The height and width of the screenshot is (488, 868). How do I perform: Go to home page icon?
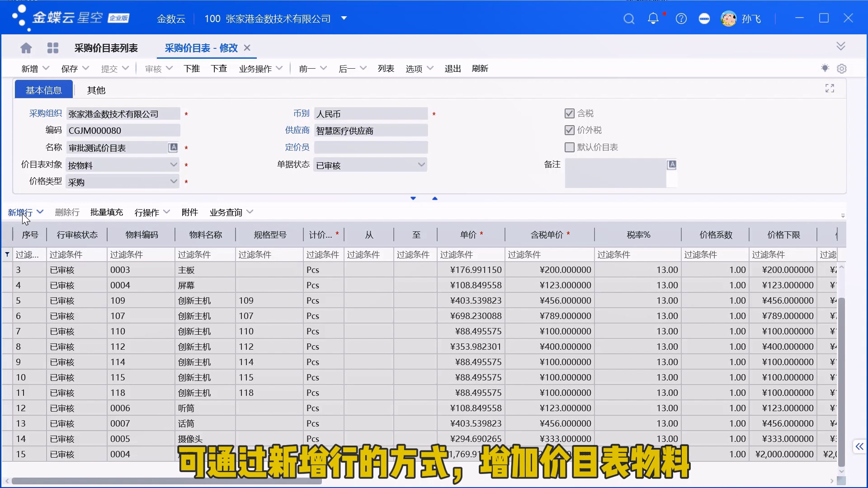(x=26, y=48)
